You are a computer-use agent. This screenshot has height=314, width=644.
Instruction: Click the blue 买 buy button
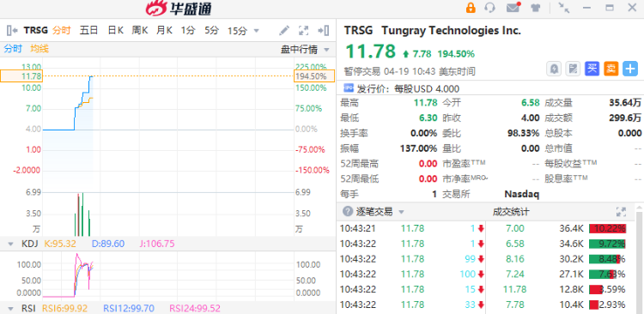pyautogui.click(x=592, y=69)
